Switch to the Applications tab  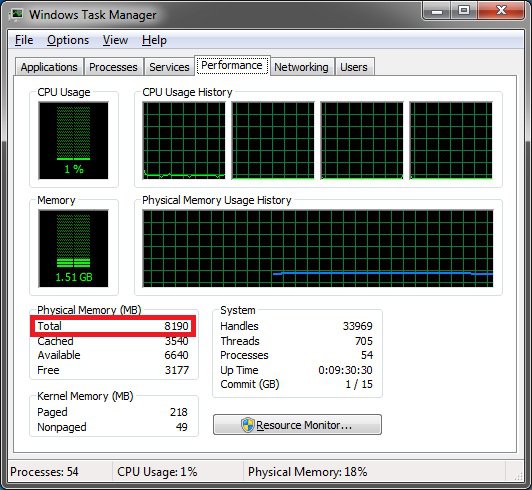click(49, 67)
